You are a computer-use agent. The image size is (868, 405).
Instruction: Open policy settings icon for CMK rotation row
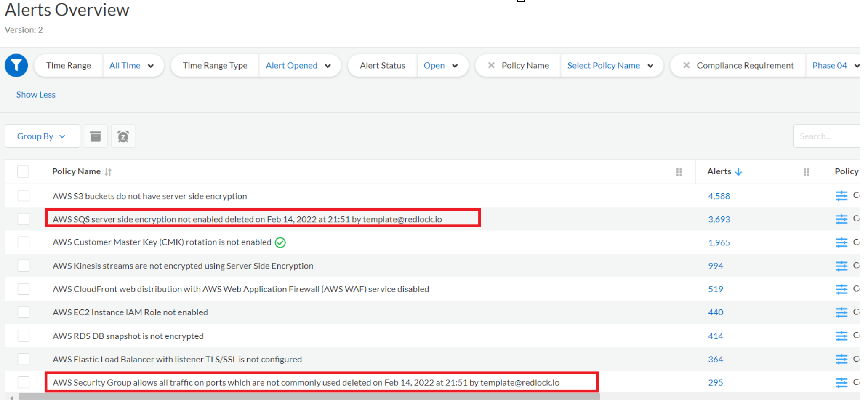[841, 242]
